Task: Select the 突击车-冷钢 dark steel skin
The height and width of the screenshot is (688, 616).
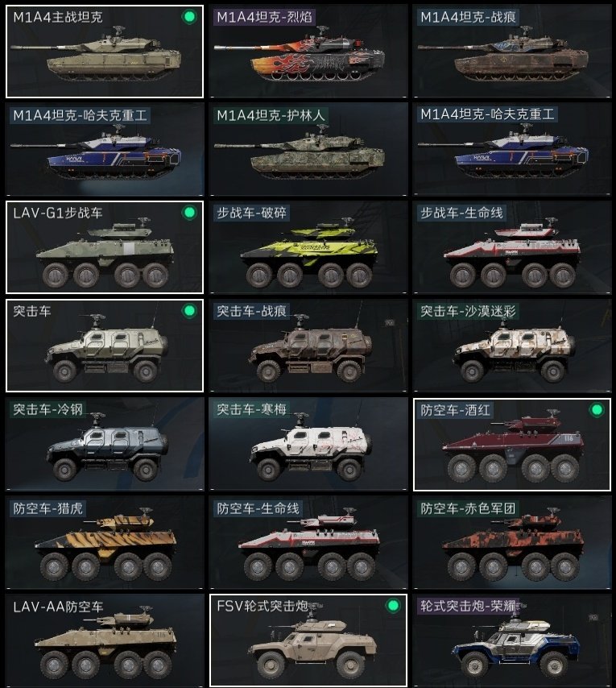Action: [105, 444]
